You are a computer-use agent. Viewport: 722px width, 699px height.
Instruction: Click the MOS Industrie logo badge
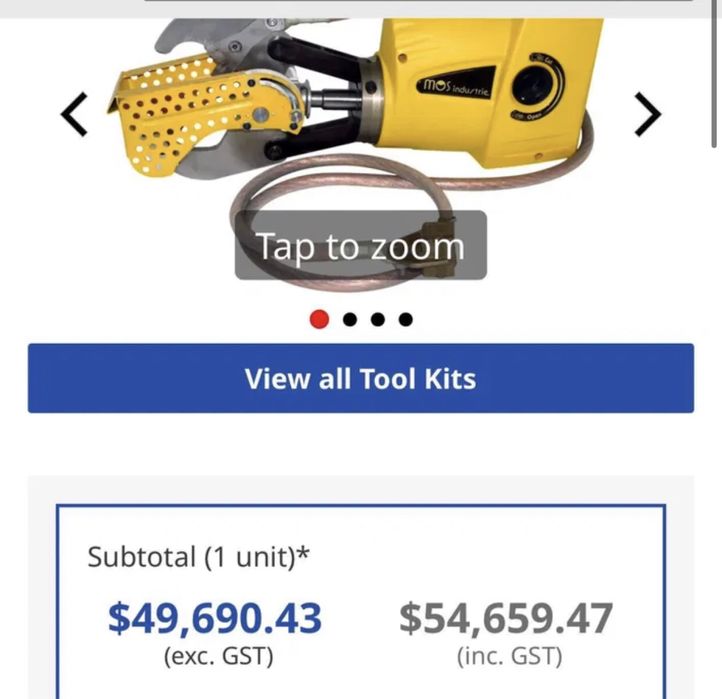point(456,84)
